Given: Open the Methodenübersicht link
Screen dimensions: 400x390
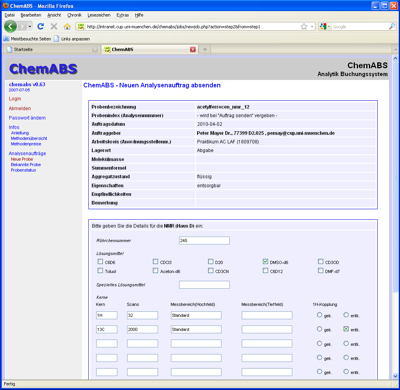Looking at the screenshot, I should (x=29, y=138).
